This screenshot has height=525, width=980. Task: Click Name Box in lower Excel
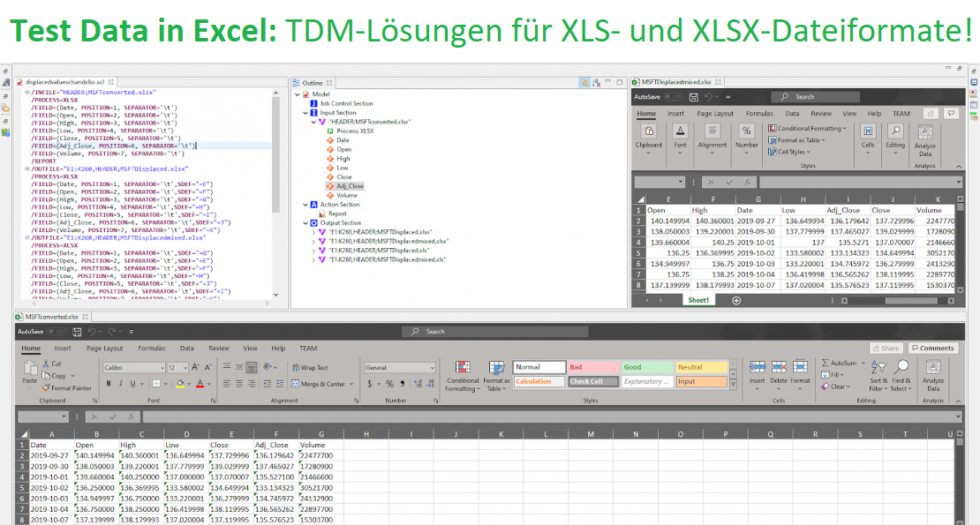tap(42, 416)
